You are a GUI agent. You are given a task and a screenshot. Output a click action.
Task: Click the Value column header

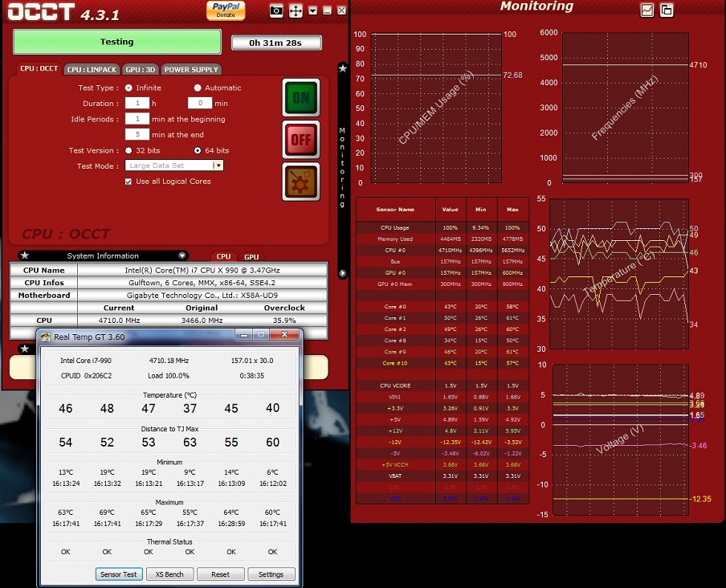click(451, 210)
